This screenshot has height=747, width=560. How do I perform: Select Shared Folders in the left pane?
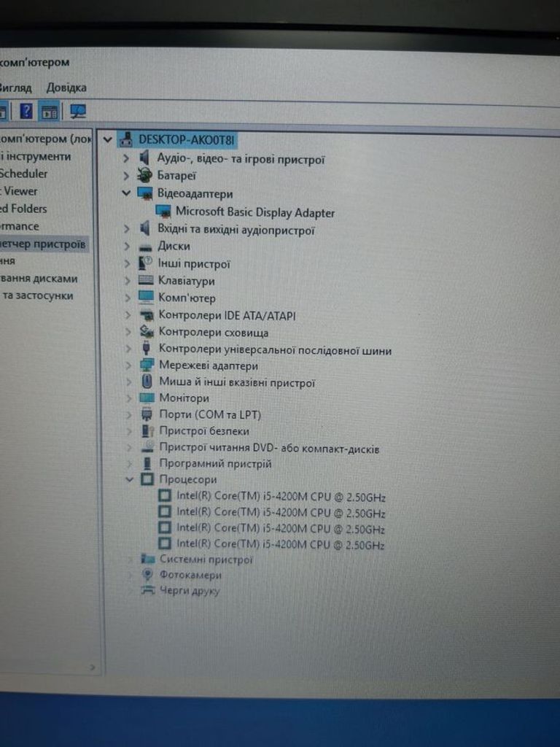[23, 208]
